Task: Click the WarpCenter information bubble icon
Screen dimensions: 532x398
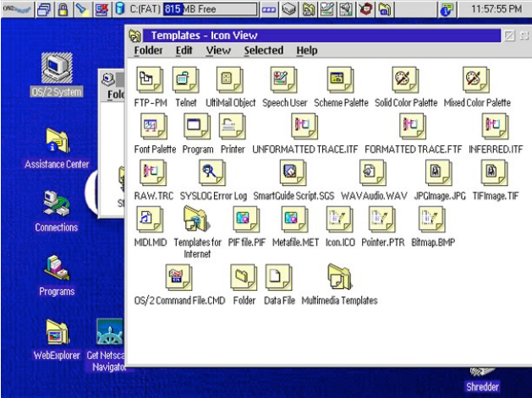Action: point(447,9)
